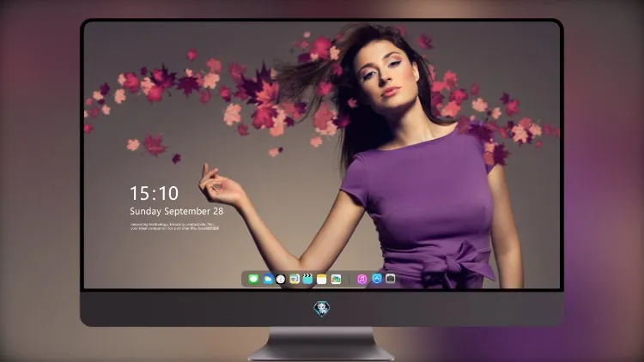The image size is (644, 362).
Task: Click the Sunday September 28 date text
Action: point(177,211)
